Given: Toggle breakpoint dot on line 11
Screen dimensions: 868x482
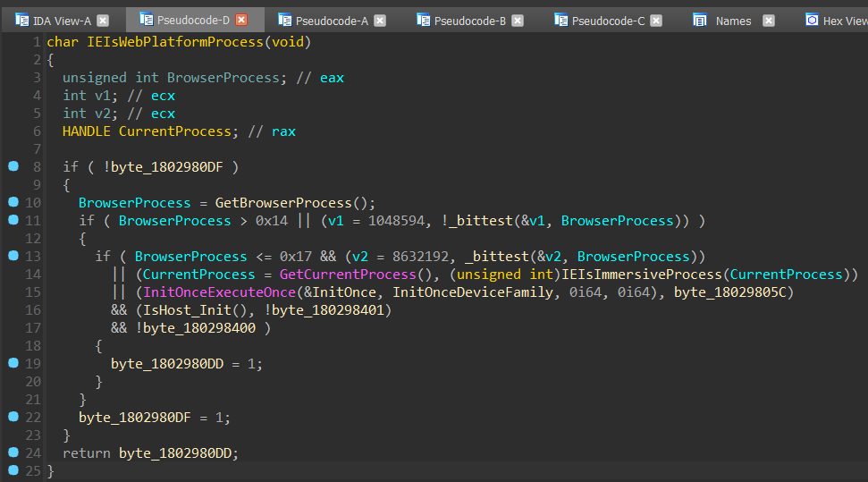Looking at the screenshot, I should (x=13, y=220).
